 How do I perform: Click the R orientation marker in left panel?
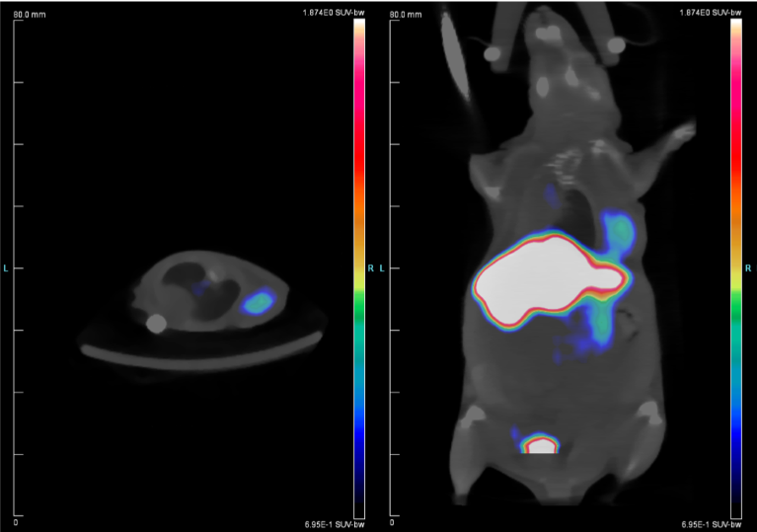point(370,267)
